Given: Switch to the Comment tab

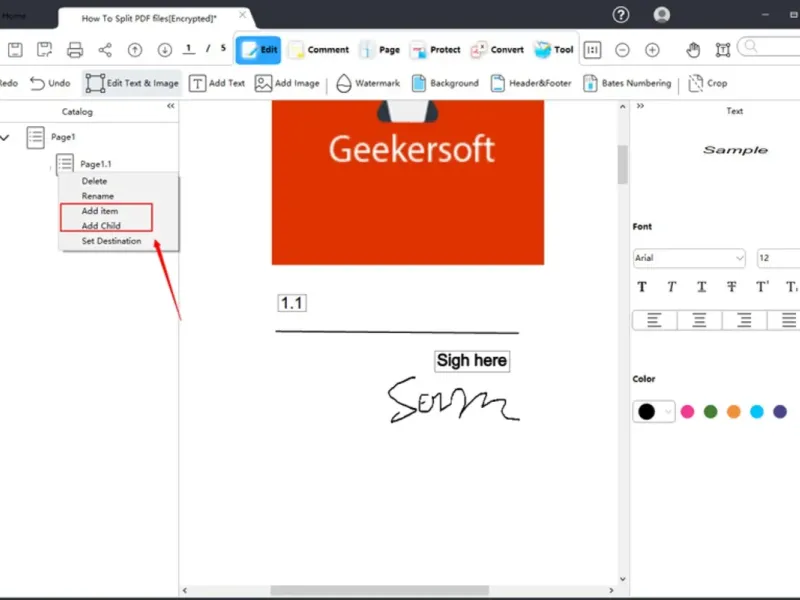Looking at the screenshot, I should (319, 49).
